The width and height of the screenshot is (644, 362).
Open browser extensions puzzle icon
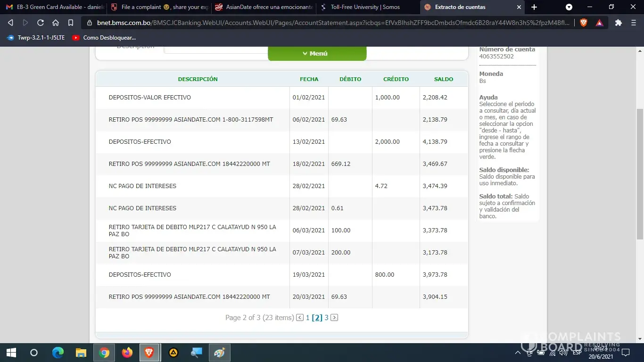click(619, 23)
